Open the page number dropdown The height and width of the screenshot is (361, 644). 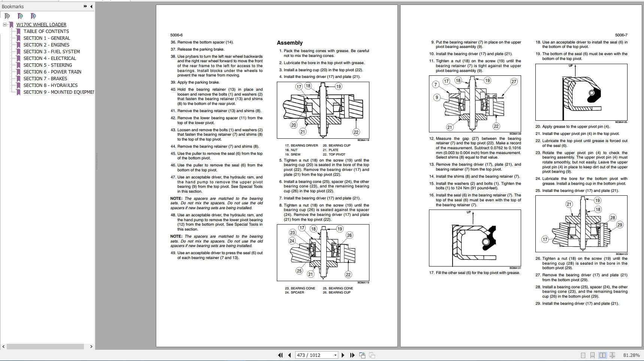335,355
